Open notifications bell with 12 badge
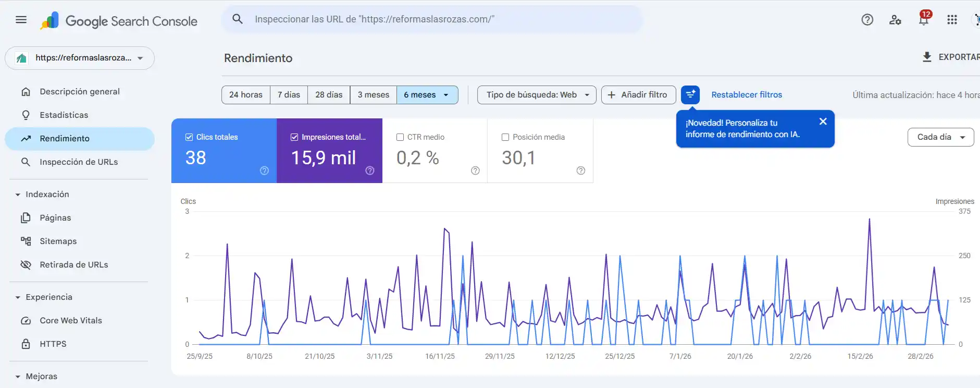The width and height of the screenshot is (980, 388). [924, 19]
